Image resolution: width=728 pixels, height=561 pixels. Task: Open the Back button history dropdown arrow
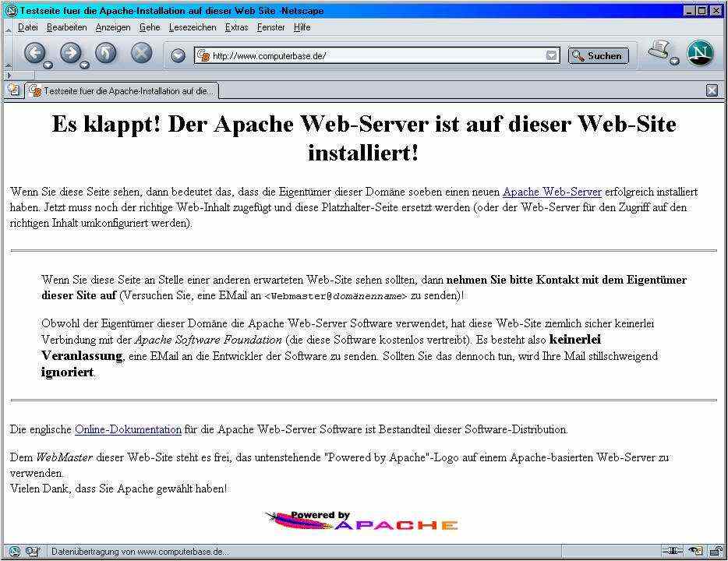pos(48,65)
